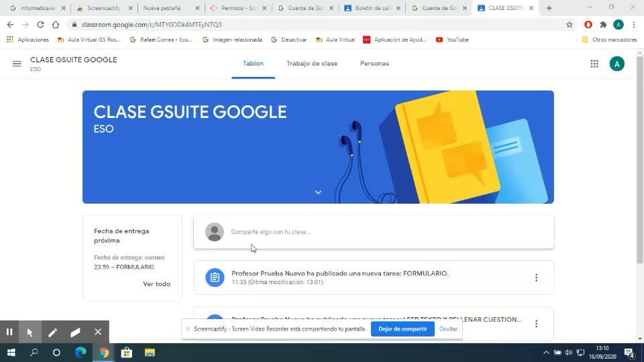Image resolution: width=644 pixels, height=362 pixels.
Task: Expand the class banner details chevron
Action: [318, 192]
